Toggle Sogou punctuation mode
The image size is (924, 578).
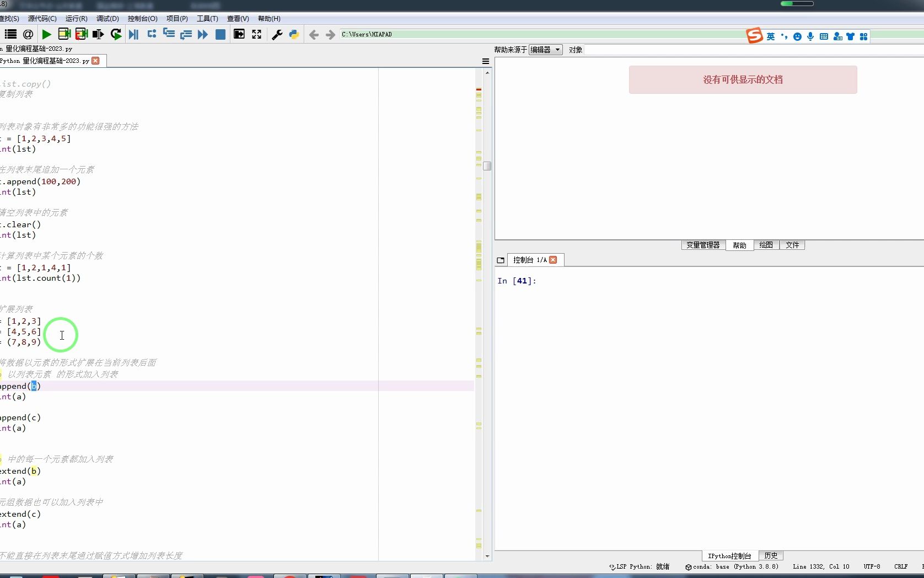point(784,36)
